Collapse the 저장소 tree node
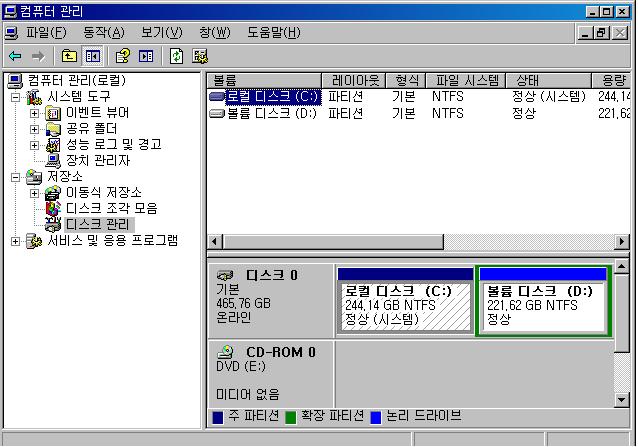This screenshot has width=638, height=447. 15,177
